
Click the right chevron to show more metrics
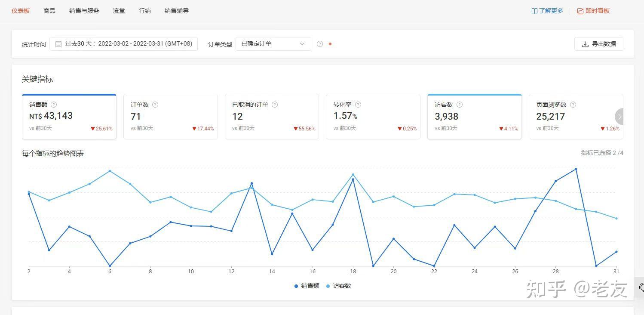click(x=619, y=116)
